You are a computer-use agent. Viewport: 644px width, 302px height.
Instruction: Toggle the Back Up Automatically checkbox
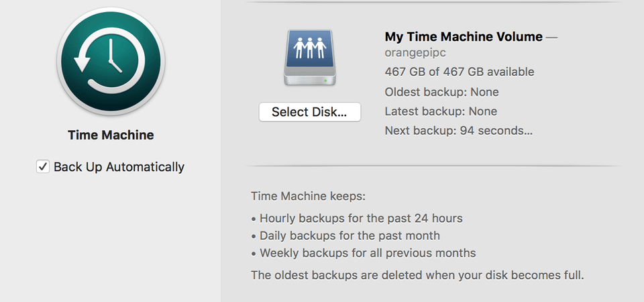pyautogui.click(x=43, y=167)
